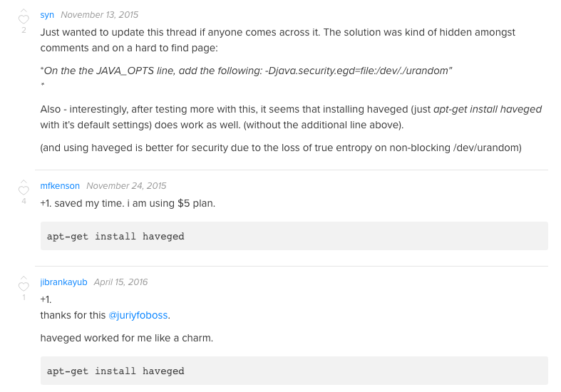Screen dimensions: 561x392
Task: Click the November 13, 2015 timestamp
Action: (x=100, y=15)
